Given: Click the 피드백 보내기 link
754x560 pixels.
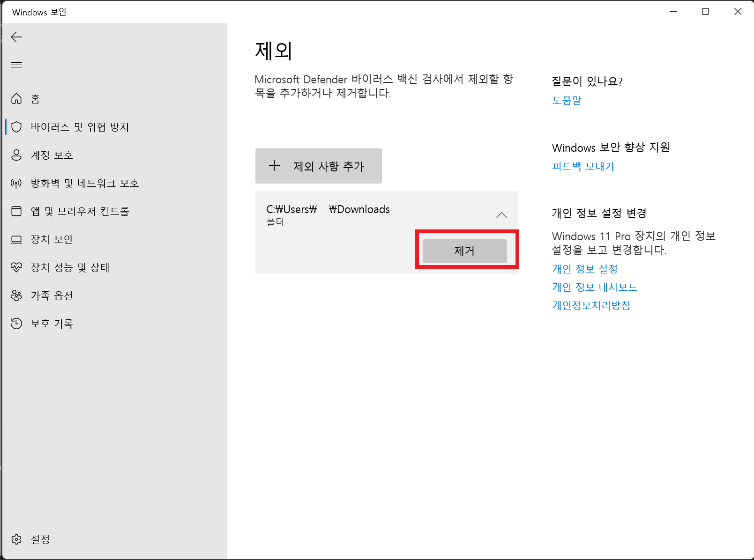Looking at the screenshot, I should [x=583, y=166].
